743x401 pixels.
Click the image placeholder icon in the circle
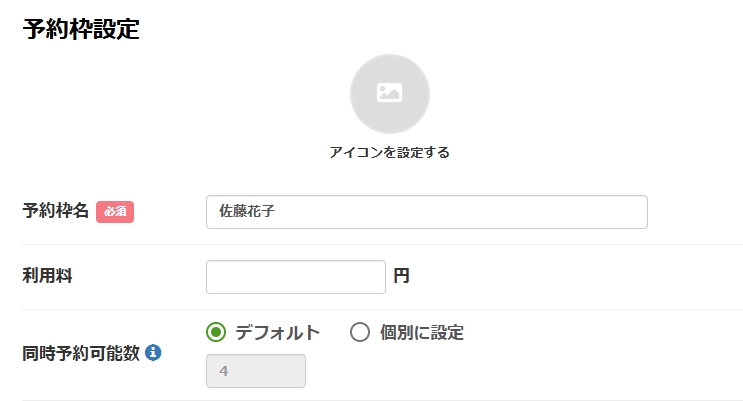coord(389,93)
